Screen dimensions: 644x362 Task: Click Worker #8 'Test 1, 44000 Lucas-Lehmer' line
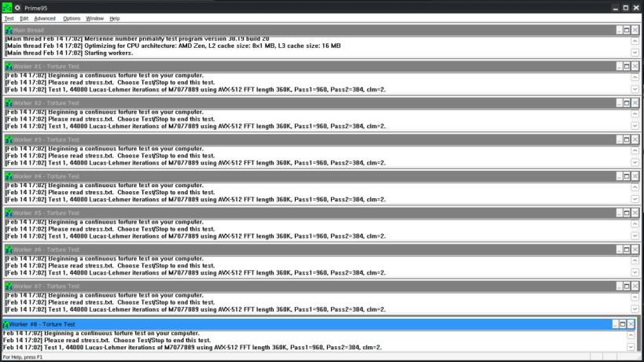click(x=192, y=348)
